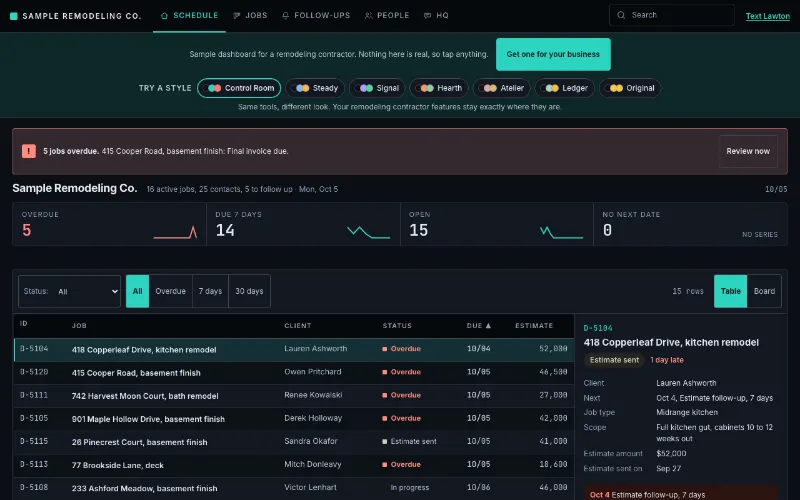
Task: Select the 418 Copperleaf Drive, kitchen remodel row
Action: click(294, 349)
